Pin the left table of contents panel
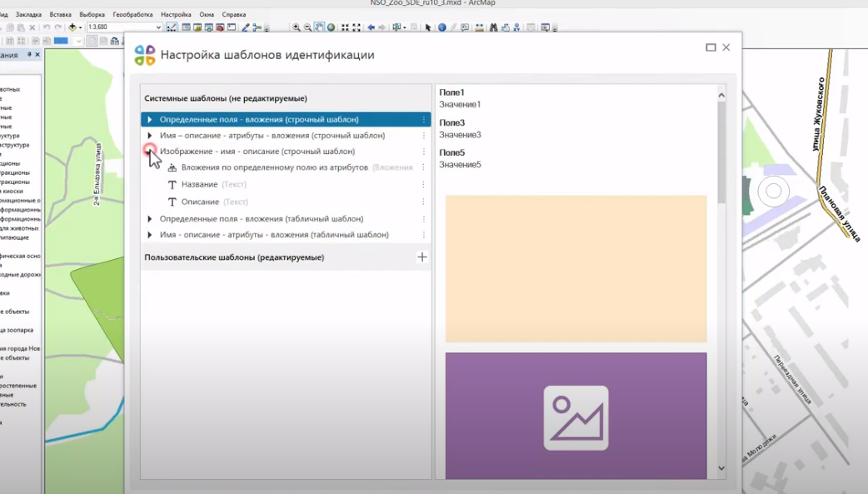This screenshot has height=494, width=868. click(x=29, y=54)
